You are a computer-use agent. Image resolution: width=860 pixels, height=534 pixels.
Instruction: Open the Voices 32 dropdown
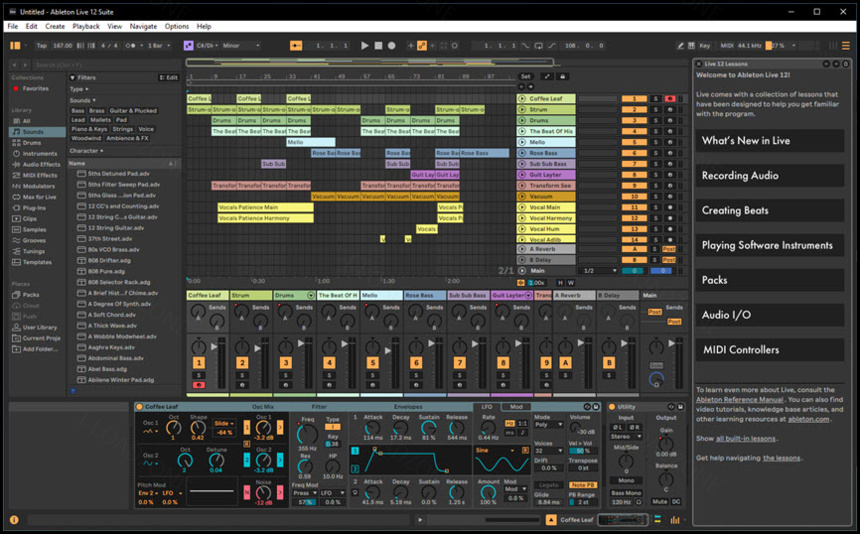pos(548,451)
